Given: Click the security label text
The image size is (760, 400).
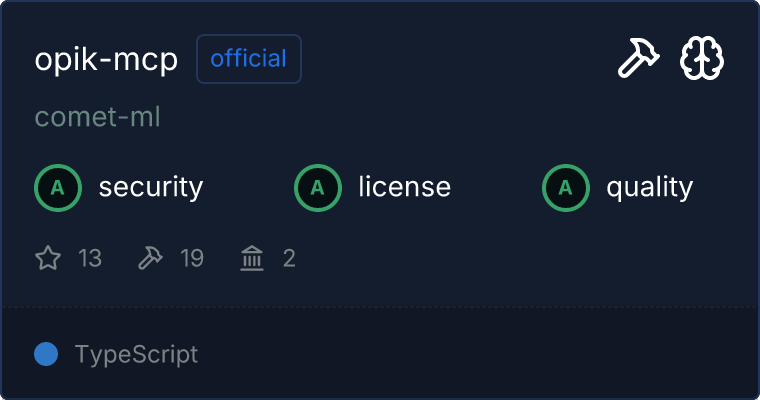Looking at the screenshot, I should 150,187.
